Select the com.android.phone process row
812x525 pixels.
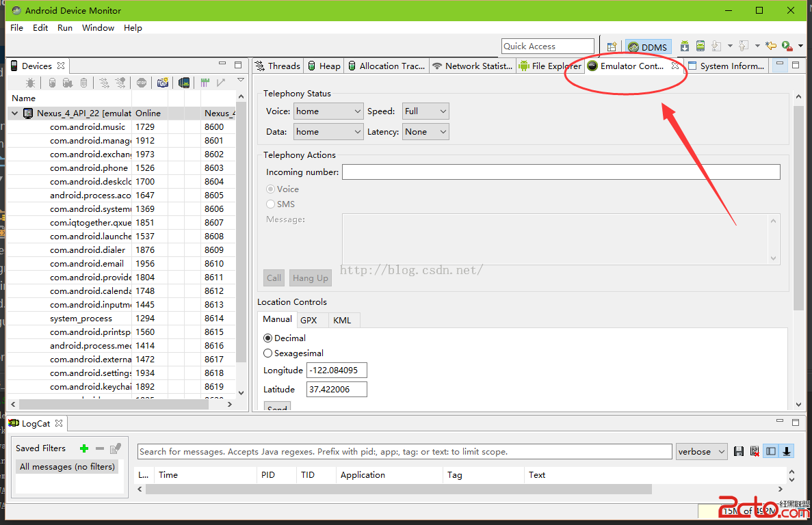(121, 168)
